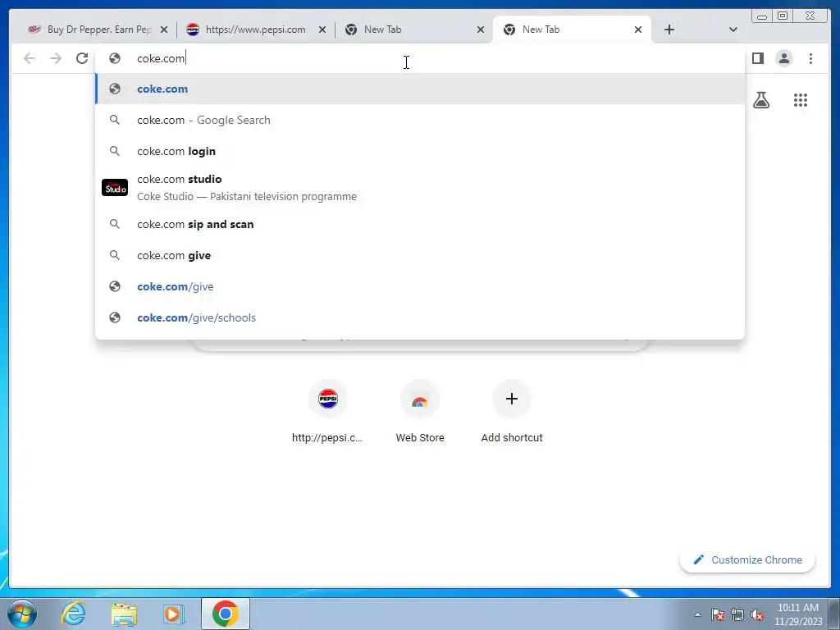The image size is (840, 630).
Task: Open Chrome's three-dot menu
Action: (x=810, y=58)
